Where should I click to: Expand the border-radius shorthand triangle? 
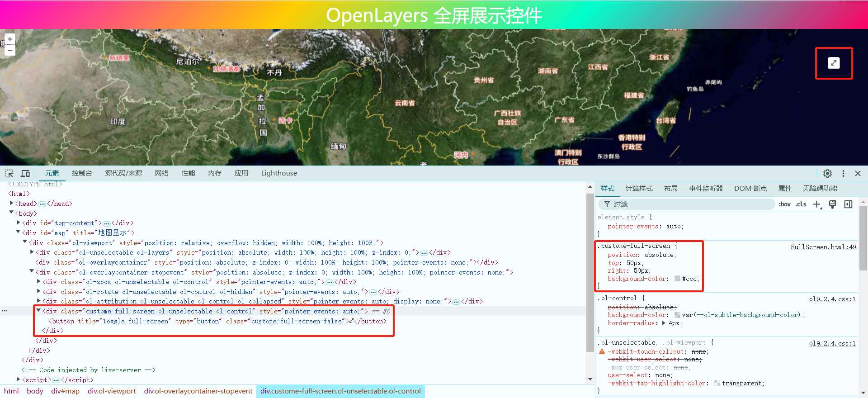click(664, 323)
